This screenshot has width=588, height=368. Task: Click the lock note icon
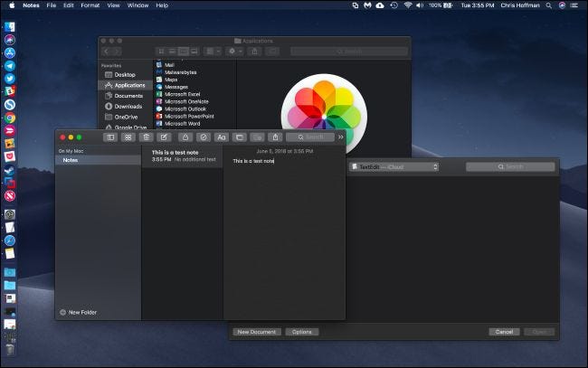185,137
